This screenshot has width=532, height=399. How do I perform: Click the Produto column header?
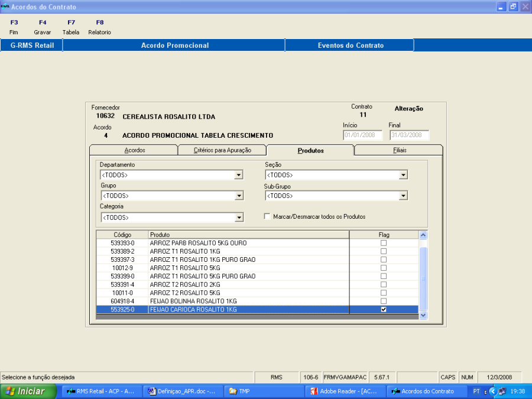pos(249,235)
